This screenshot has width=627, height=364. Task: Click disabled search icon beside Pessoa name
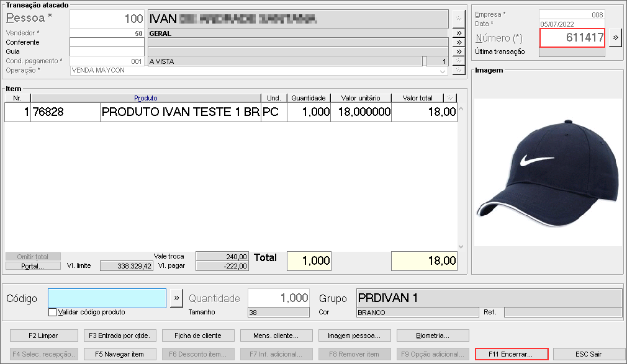point(459,19)
